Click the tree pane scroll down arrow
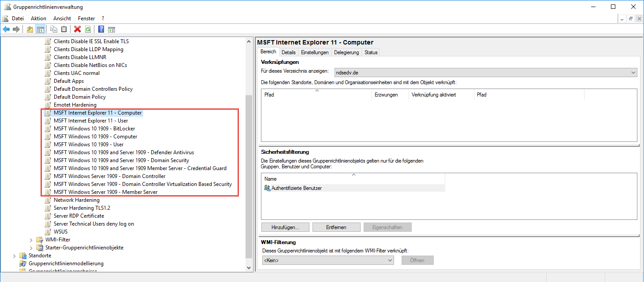The image size is (644, 282). pos(249,267)
